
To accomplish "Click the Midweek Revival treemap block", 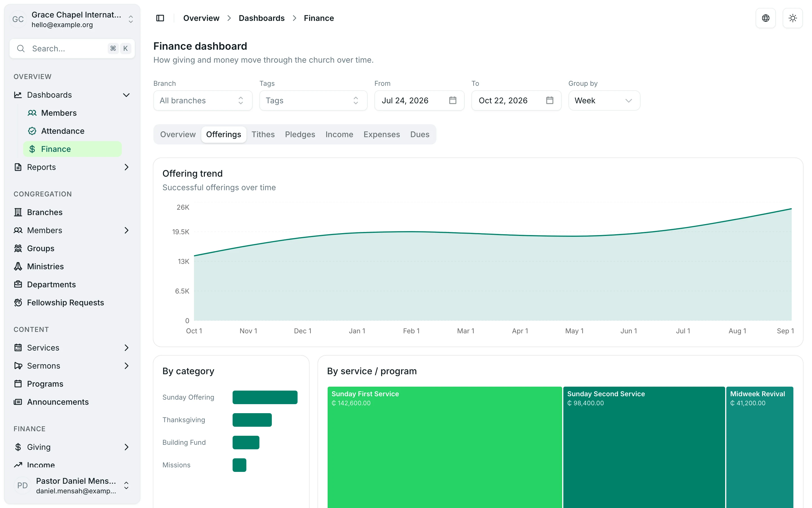I will (x=760, y=447).
